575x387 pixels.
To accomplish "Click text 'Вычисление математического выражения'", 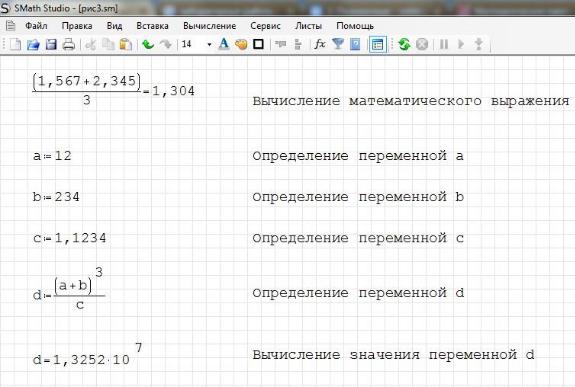I will [x=411, y=101].
